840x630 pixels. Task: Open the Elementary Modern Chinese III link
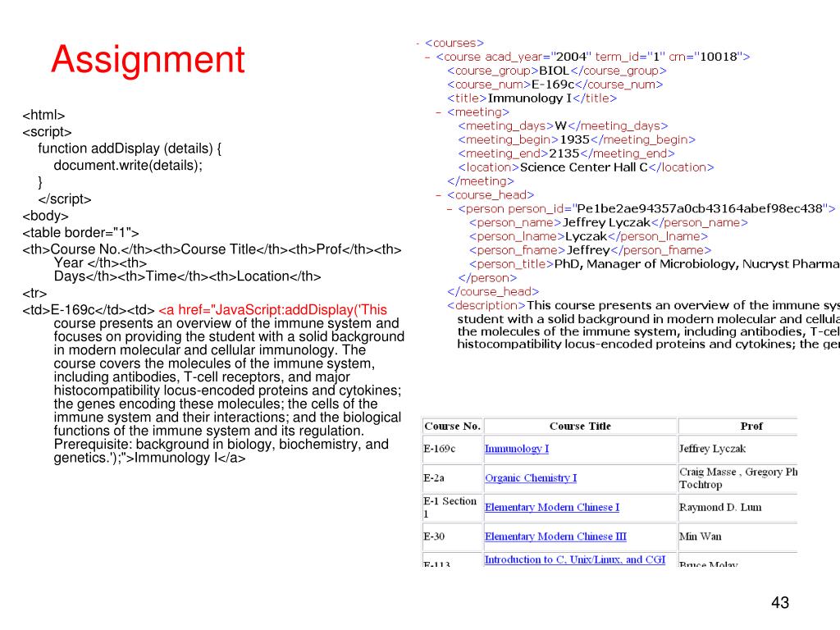pos(555,536)
